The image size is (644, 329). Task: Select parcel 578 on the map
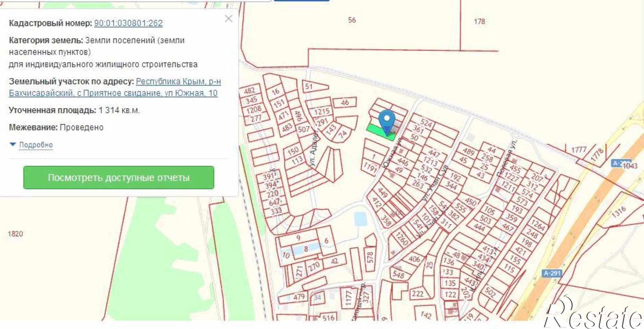tap(370, 258)
